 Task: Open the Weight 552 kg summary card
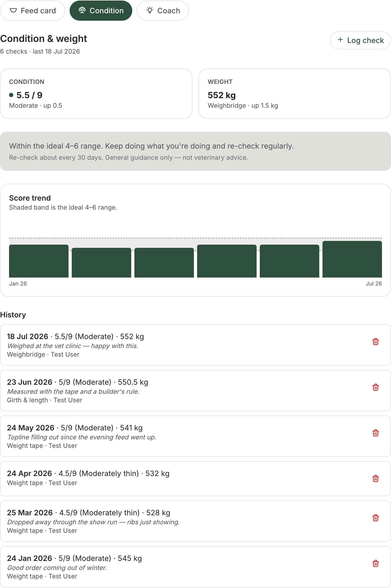point(295,94)
